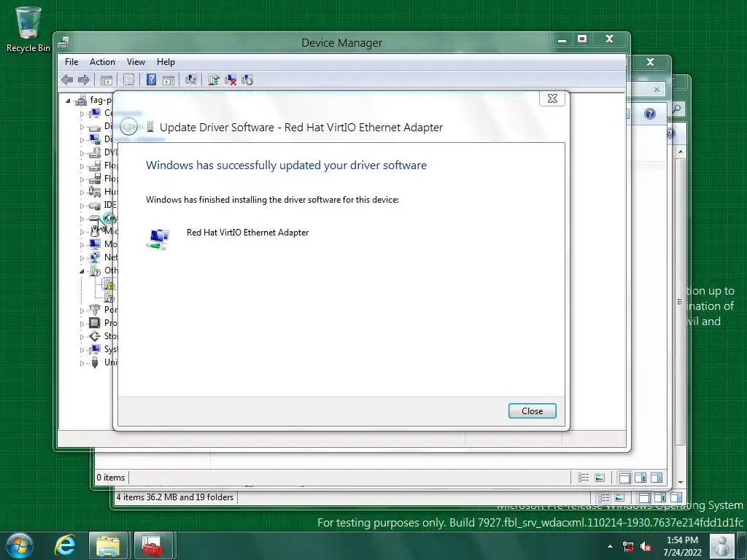
Task: Open the Help menu in Device Manager
Action: pyautogui.click(x=166, y=62)
